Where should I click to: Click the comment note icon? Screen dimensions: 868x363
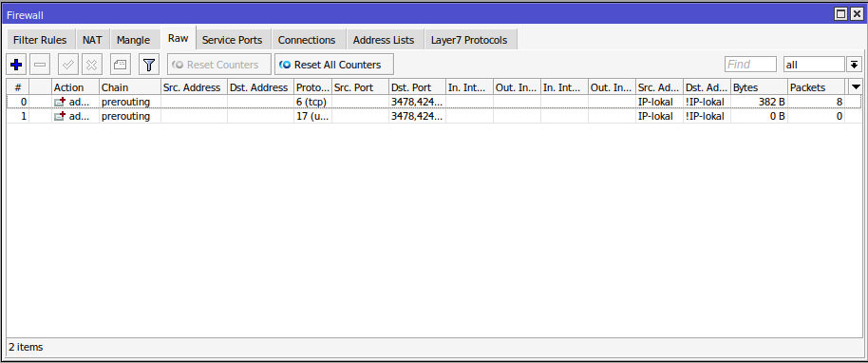point(121,65)
